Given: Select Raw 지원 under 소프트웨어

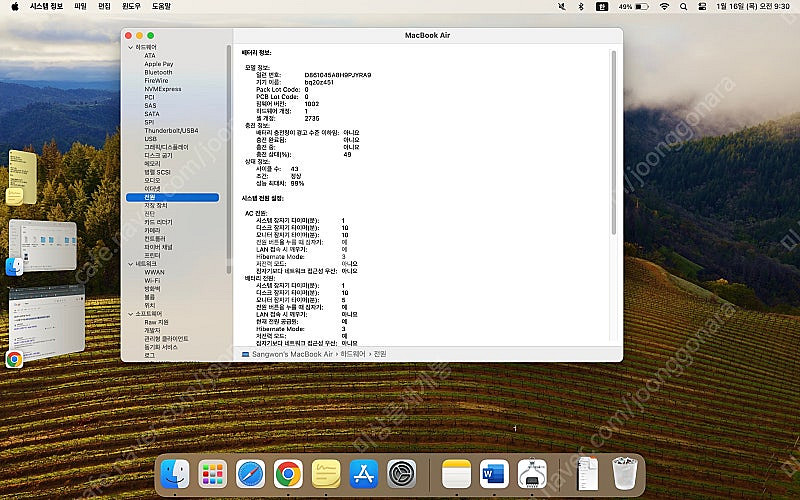Looking at the screenshot, I should coord(156,322).
